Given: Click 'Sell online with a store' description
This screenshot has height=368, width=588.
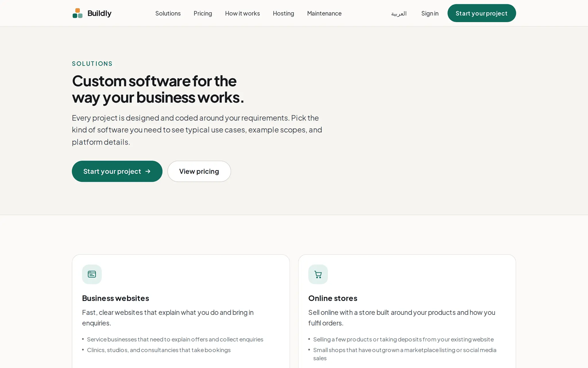Looking at the screenshot, I should [402, 318].
